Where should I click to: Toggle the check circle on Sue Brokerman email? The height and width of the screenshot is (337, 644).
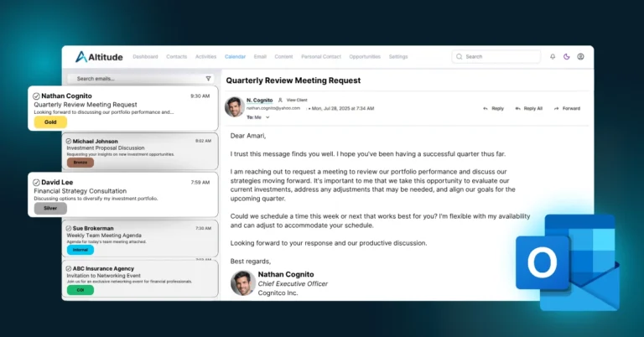point(69,228)
